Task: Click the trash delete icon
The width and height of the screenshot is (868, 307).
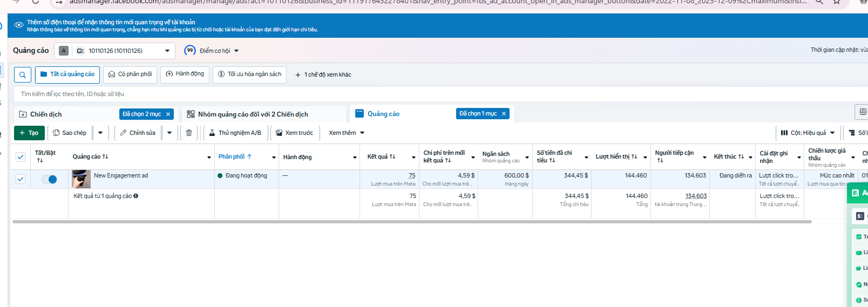Action: point(189,133)
